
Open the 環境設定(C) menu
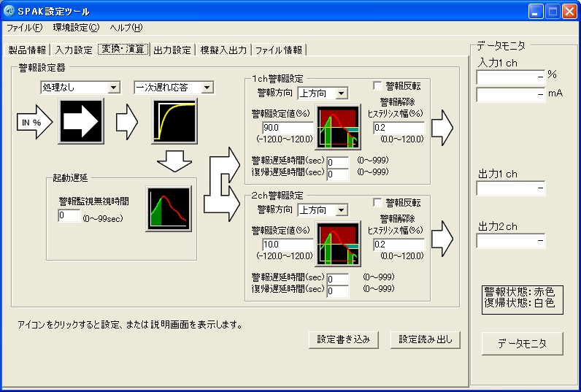click(x=76, y=28)
